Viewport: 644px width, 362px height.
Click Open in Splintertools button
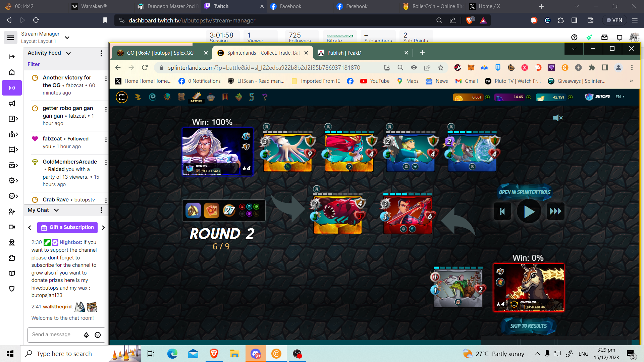coord(525,192)
